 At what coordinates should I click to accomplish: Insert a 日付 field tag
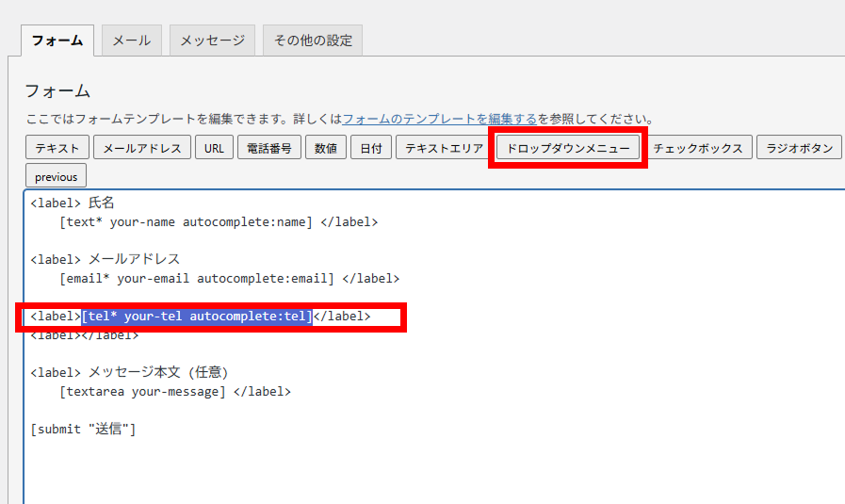pos(370,148)
